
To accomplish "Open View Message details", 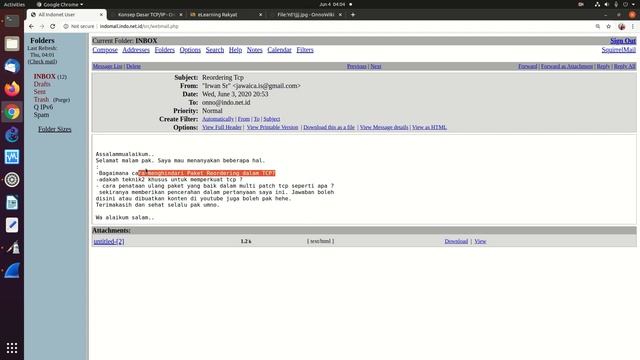I will [384, 127].
